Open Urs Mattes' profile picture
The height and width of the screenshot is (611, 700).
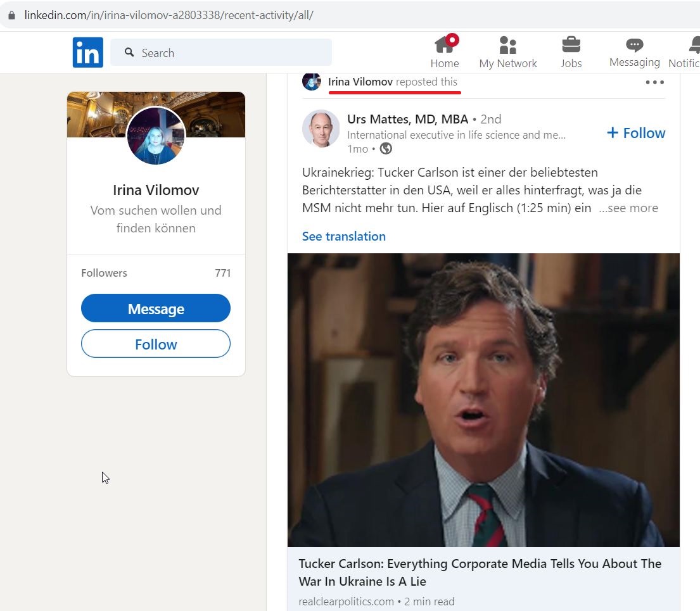pyautogui.click(x=321, y=129)
